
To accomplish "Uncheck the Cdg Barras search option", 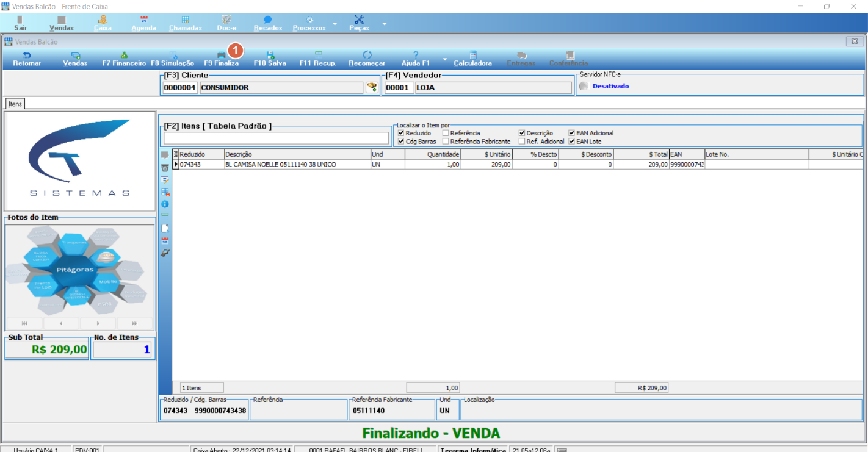I will tap(401, 142).
